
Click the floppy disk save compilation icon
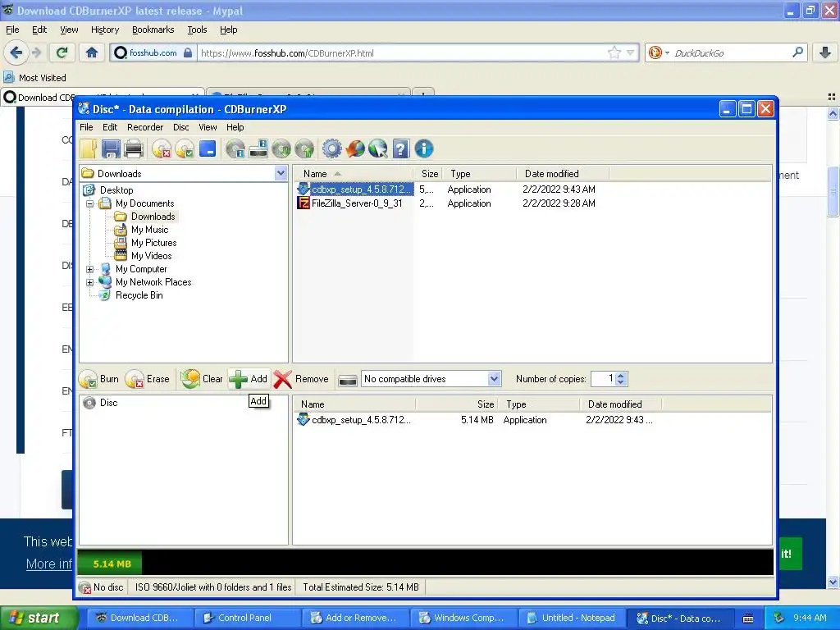pyautogui.click(x=111, y=149)
